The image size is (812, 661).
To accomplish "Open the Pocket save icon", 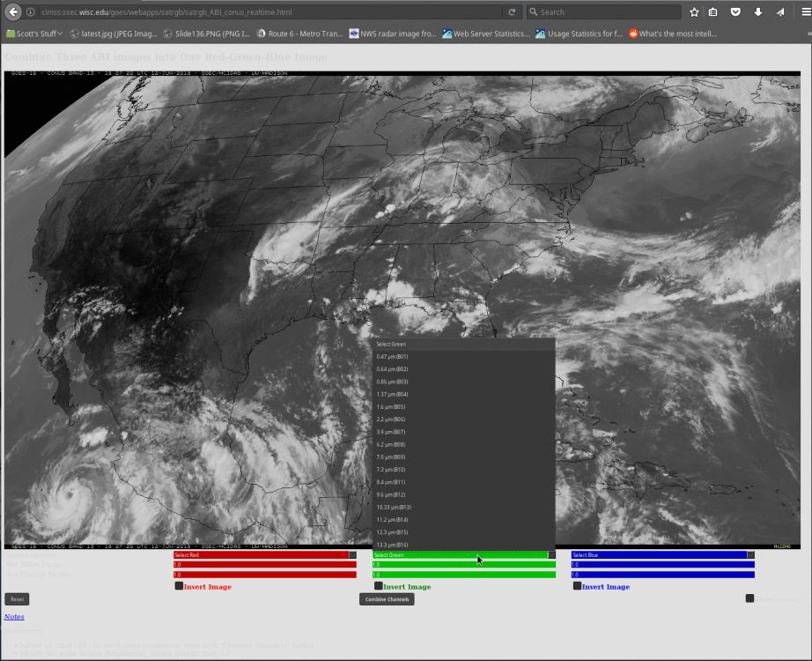I will coord(735,12).
